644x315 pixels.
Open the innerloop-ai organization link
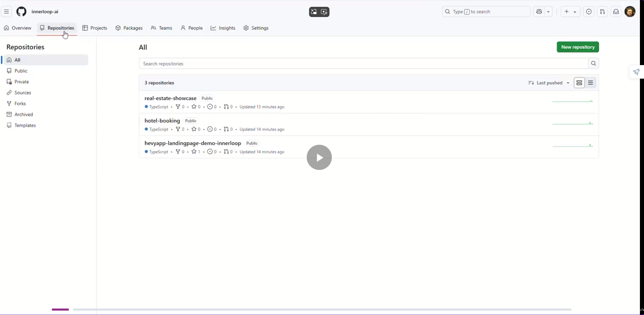[x=45, y=12]
